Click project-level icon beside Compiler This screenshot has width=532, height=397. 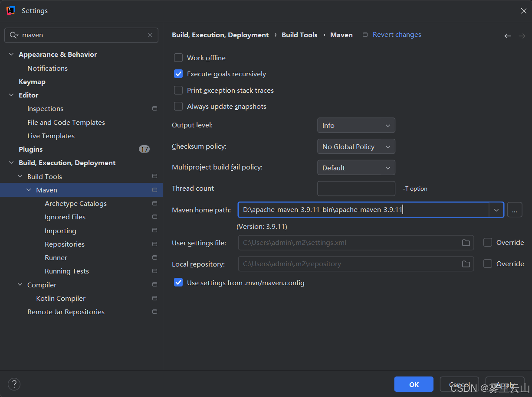point(154,285)
